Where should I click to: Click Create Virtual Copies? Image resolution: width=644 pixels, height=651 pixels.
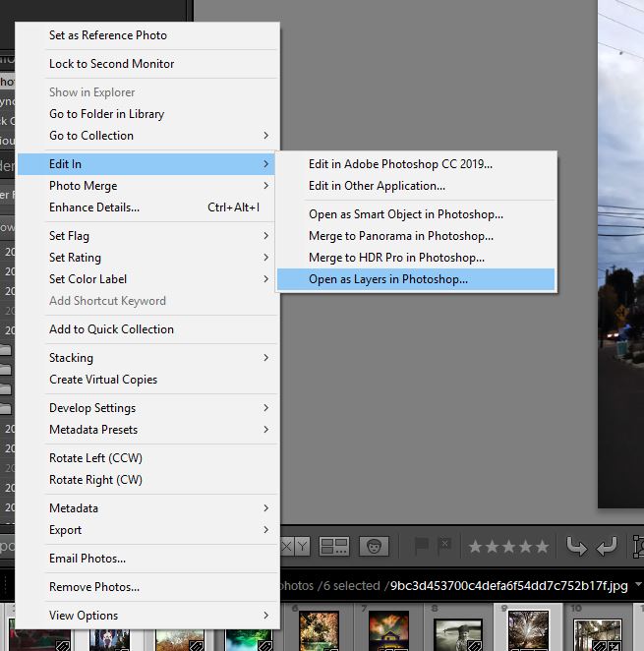pos(103,380)
